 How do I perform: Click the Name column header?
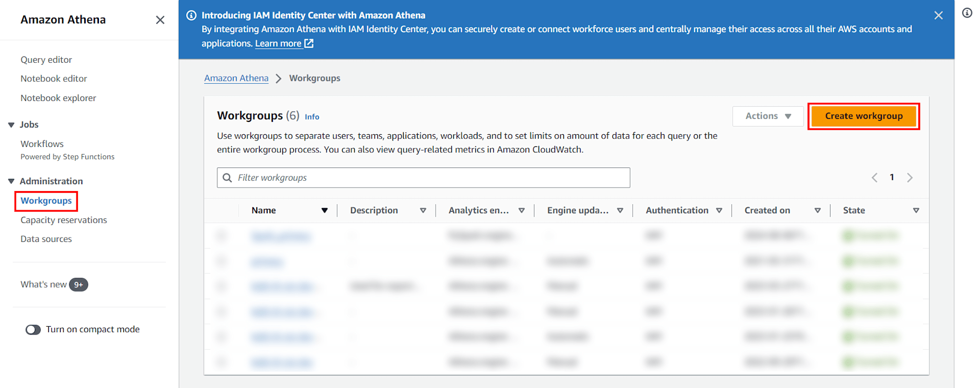pyautogui.click(x=264, y=211)
